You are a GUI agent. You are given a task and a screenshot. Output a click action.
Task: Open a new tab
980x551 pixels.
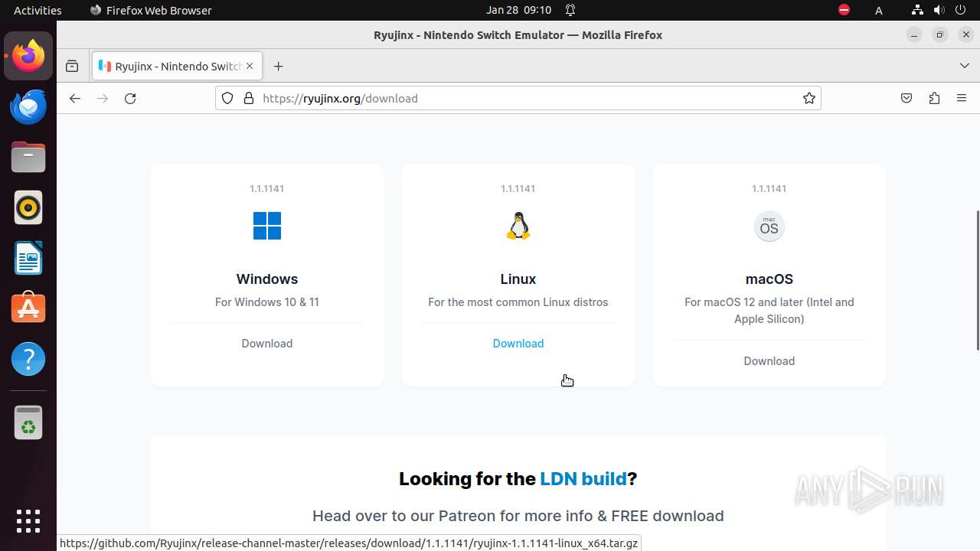pos(278,67)
